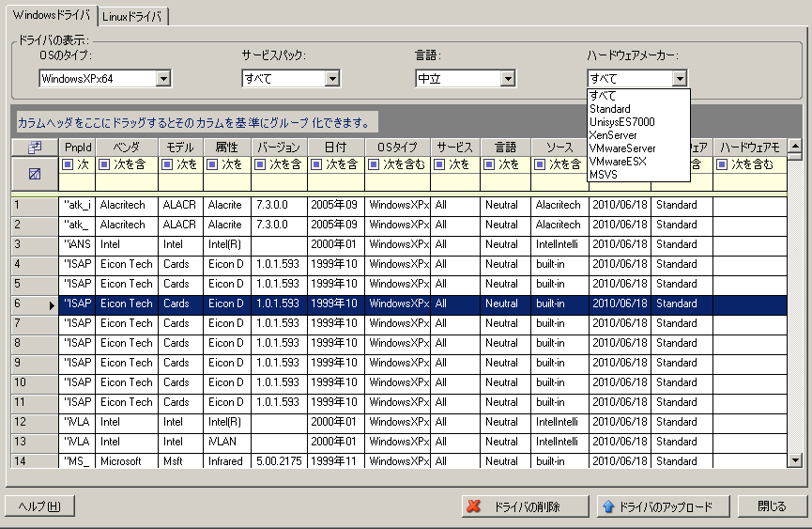Toggle 言語 column filter condition box
The width and height of the screenshot is (812, 529).
point(489,164)
